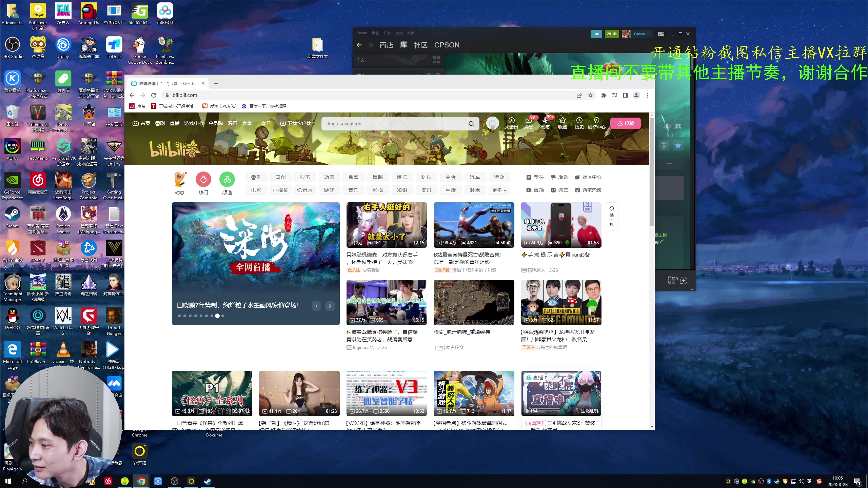Open the 历史 watch history icon
The width and height of the screenshot is (868, 488).
click(579, 123)
